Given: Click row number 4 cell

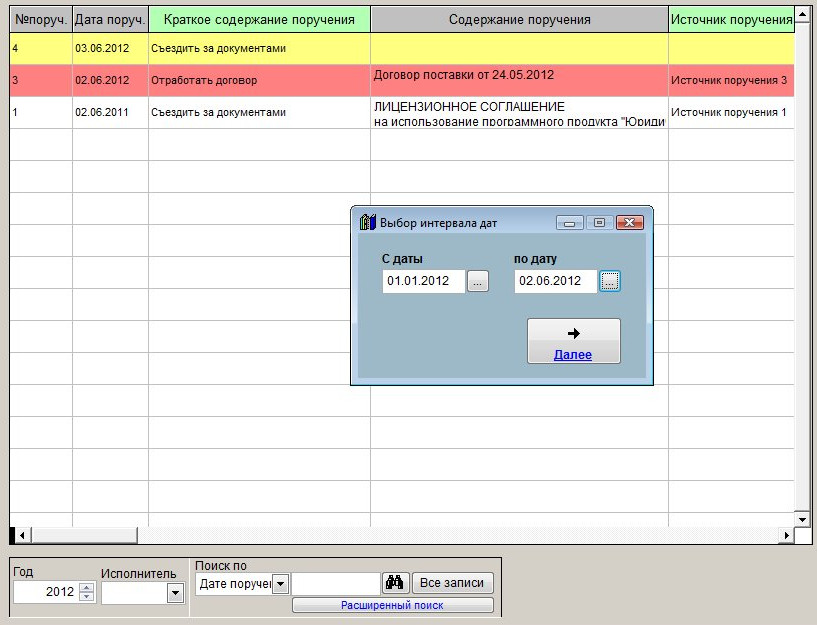Looking at the screenshot, I should click(x=41, y=48).
